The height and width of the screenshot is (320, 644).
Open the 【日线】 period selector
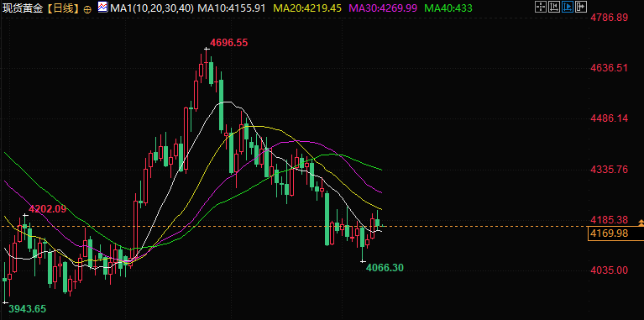coord(63,8)
